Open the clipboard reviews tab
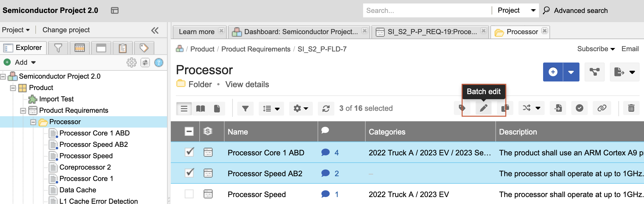Screen dimensions: 644x204 tap(123, 48)
